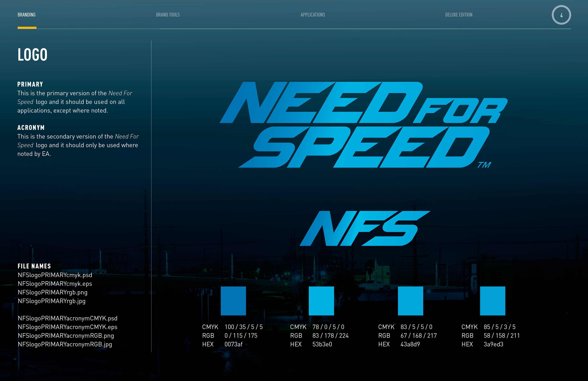Select the Need For Speed primary logo

(x=363, y=125)
